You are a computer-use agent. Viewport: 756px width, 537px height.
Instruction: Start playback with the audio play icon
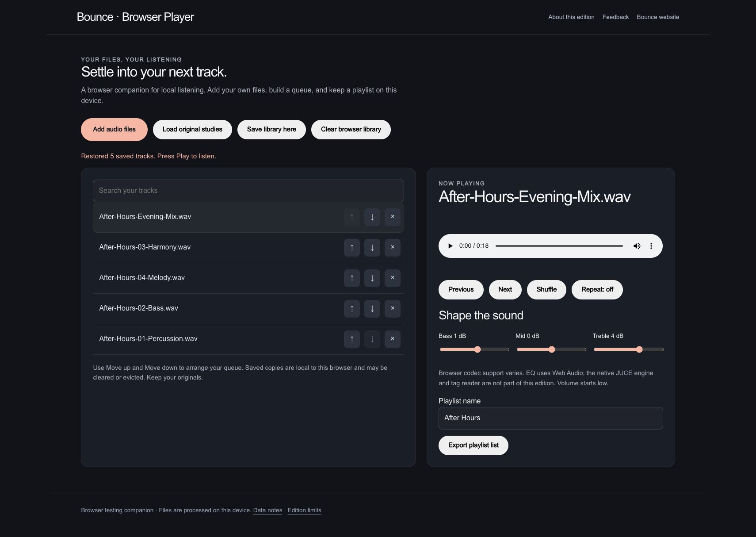coord(450,246)
